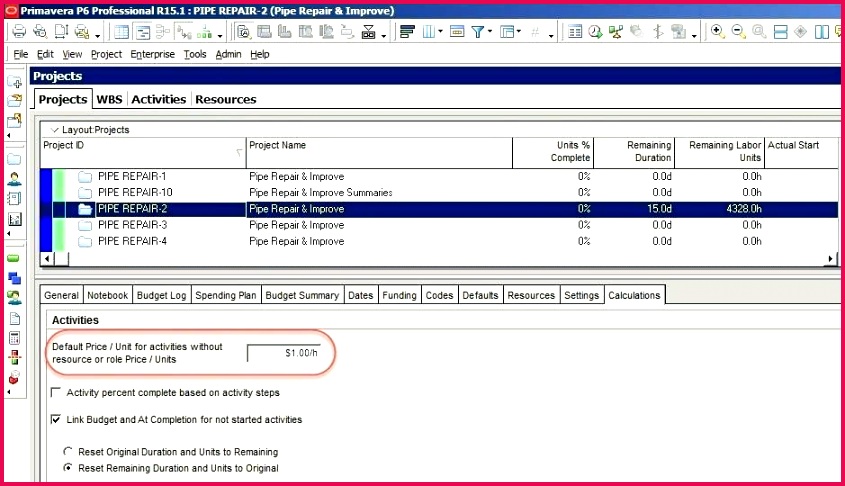Switch to the WBS tab
The image size is (845, 486).
(109, 99)
